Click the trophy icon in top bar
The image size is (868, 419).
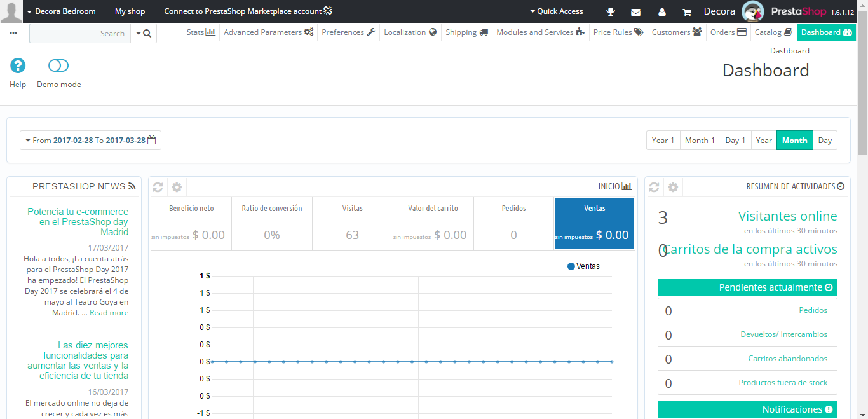point(611,11)
